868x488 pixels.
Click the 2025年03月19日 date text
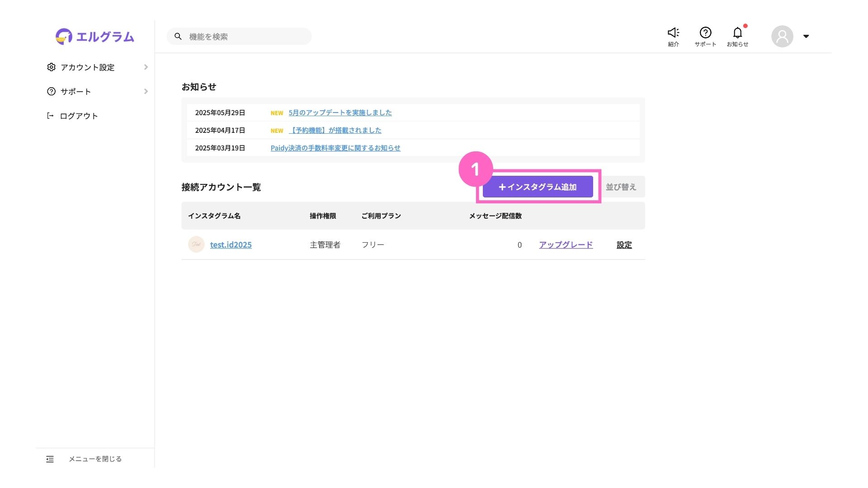tap(220, 148)
